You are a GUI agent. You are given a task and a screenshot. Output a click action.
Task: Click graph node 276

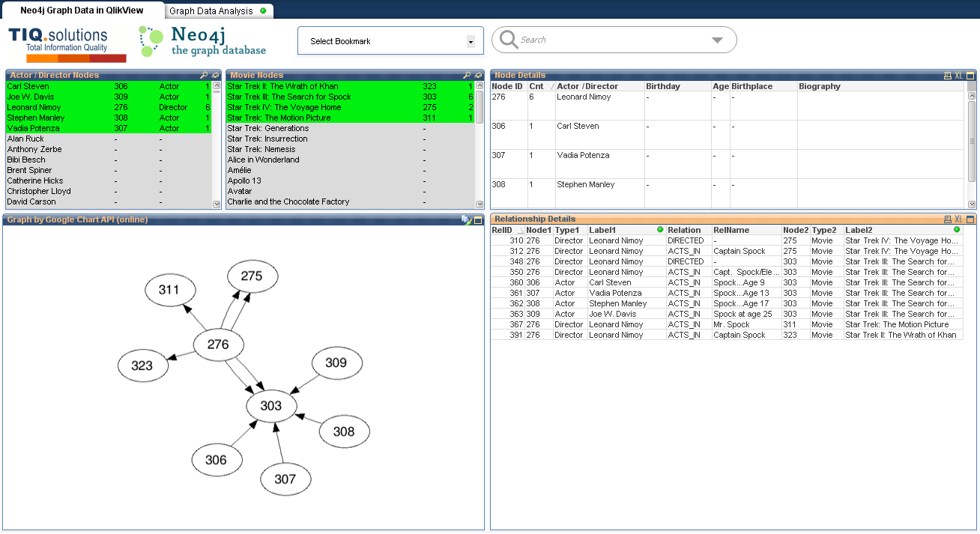click(218, 345)
